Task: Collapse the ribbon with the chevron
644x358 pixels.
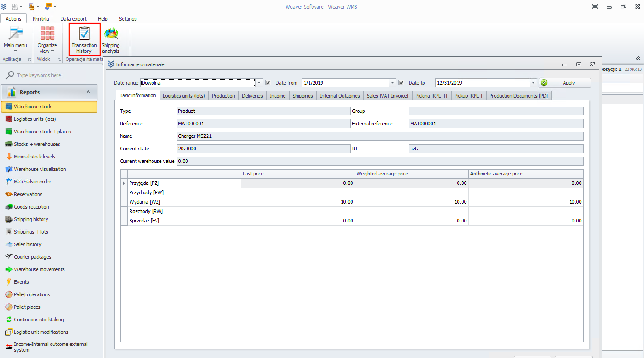Action: tap(638, 59)
